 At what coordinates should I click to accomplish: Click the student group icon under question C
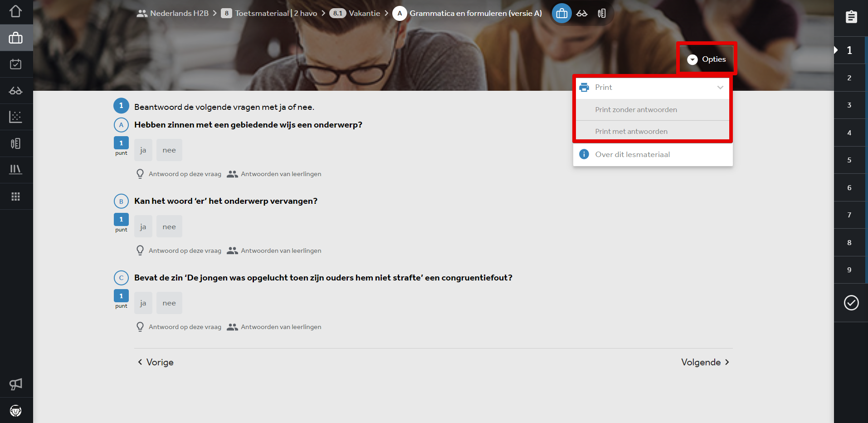232,327
